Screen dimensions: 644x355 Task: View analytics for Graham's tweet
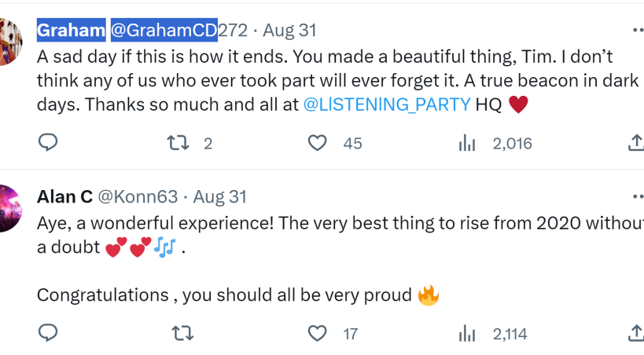pos(467,143)
